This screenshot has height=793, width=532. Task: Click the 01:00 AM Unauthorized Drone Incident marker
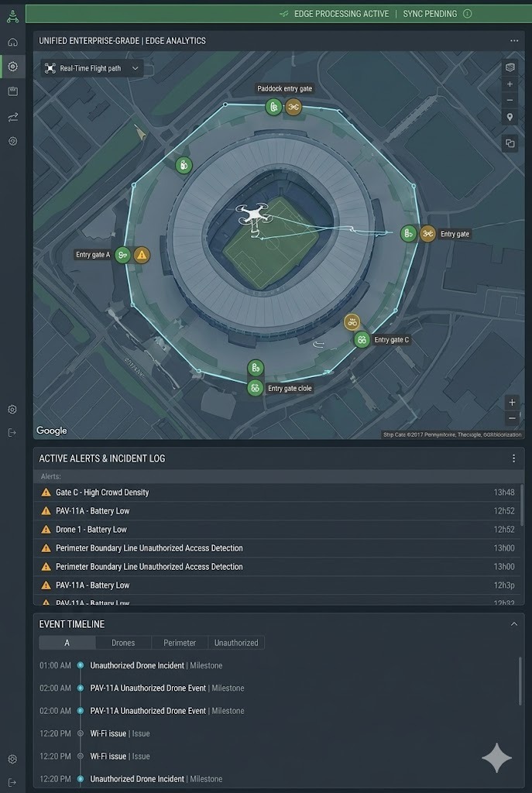80,665
